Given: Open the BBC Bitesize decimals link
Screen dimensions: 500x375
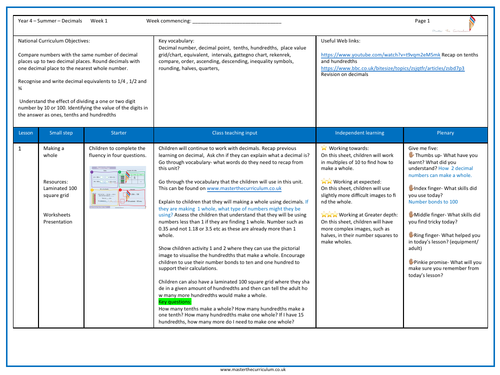Looking at the screenshot, I should pos(392,68).
